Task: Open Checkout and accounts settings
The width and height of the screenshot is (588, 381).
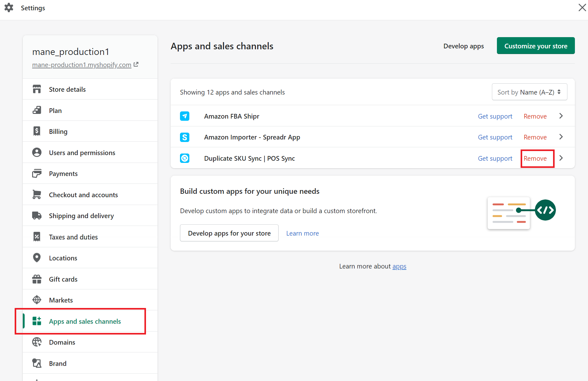Action: 90,195
